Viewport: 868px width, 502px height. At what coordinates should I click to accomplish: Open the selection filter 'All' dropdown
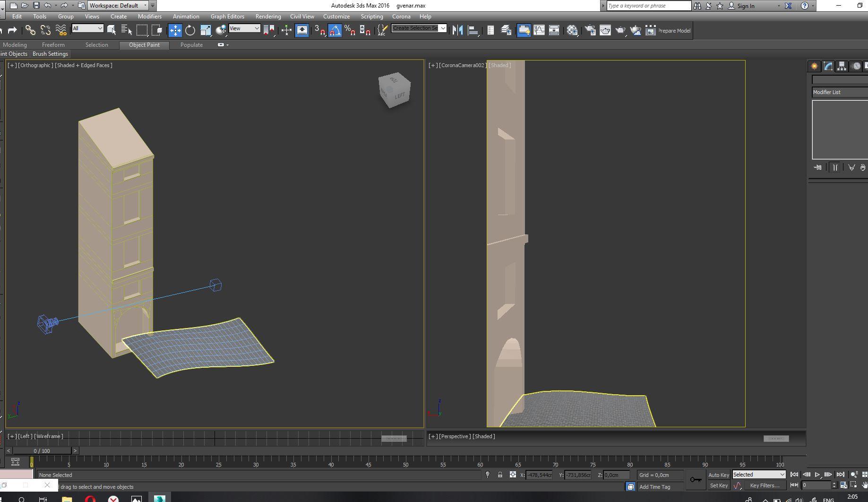click(x=87, y=29)
